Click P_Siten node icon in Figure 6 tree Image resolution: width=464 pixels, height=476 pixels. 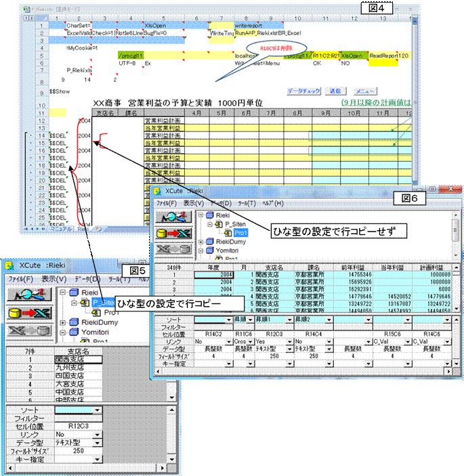[x=219, y=224]
